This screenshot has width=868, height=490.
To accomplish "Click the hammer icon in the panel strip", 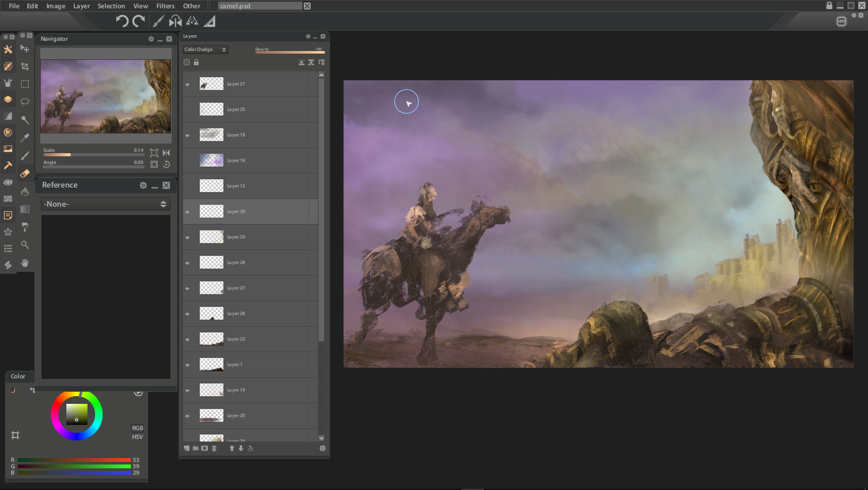I will pos(8,166).
